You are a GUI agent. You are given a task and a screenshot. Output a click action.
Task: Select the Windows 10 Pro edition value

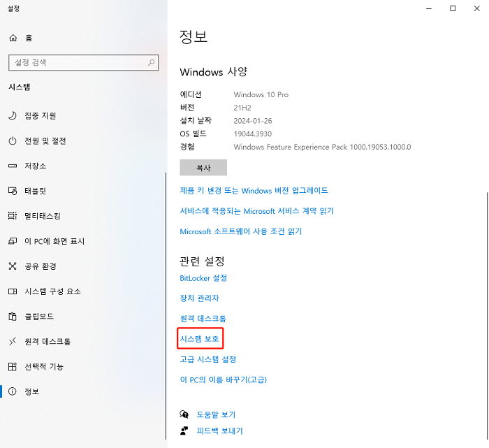(261, 94)
